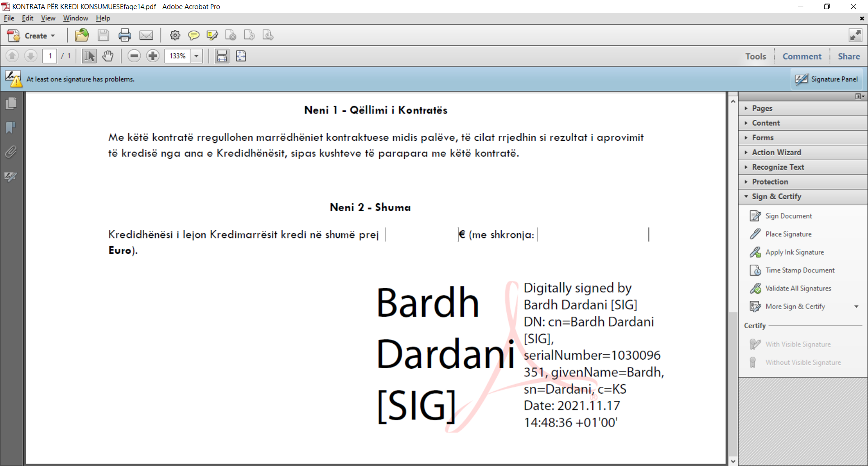Zoom out with the minus button

(134, 56)
